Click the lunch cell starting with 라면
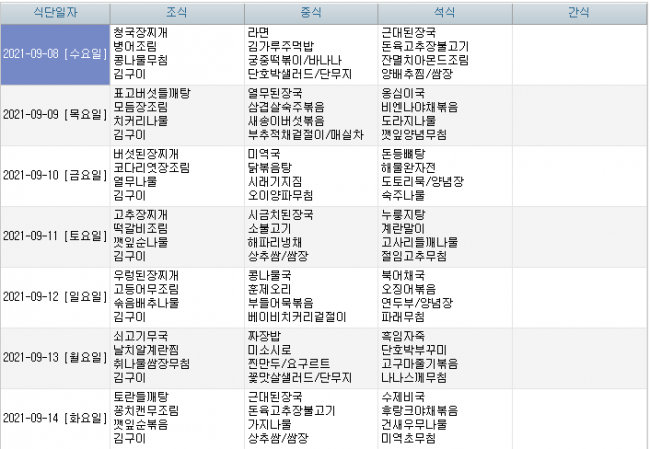 (311, 54)
